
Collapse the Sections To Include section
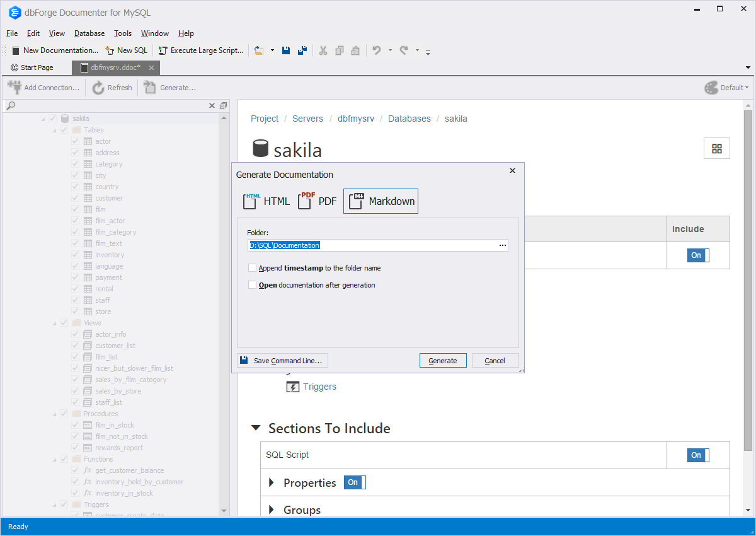tap(256, 428)
